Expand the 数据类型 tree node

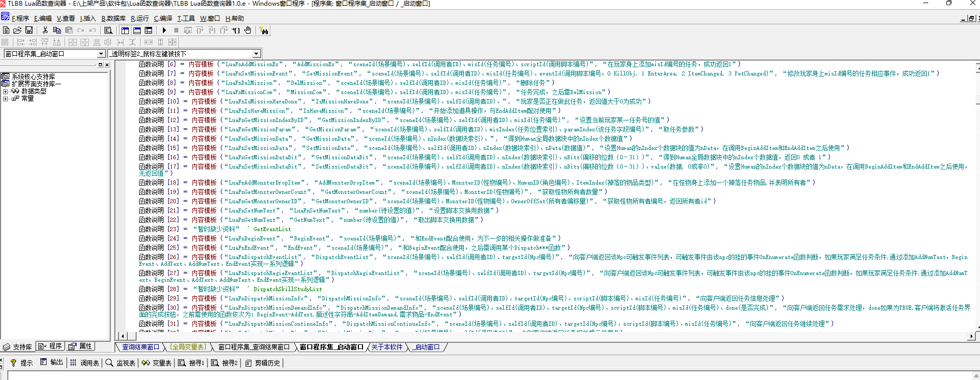6,91
